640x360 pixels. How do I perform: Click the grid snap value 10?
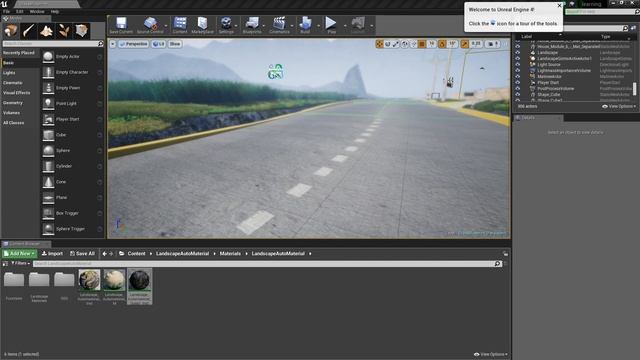click(431, 44)
